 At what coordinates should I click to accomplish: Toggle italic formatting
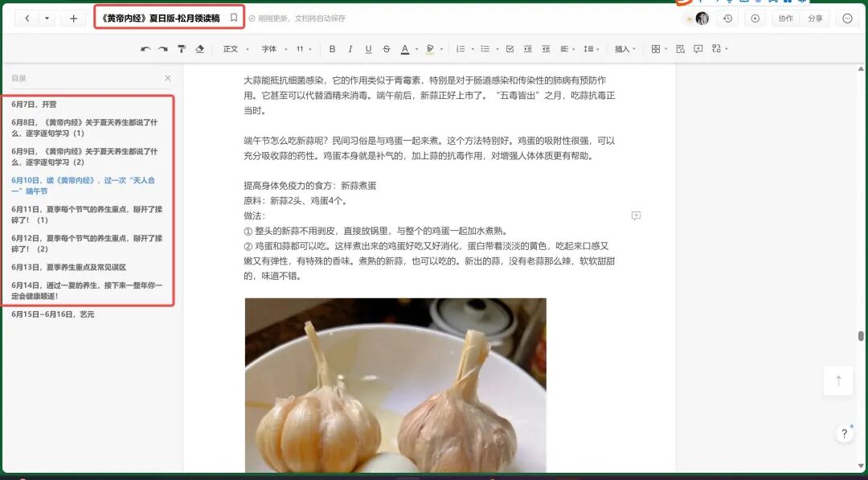click(350, 49)
